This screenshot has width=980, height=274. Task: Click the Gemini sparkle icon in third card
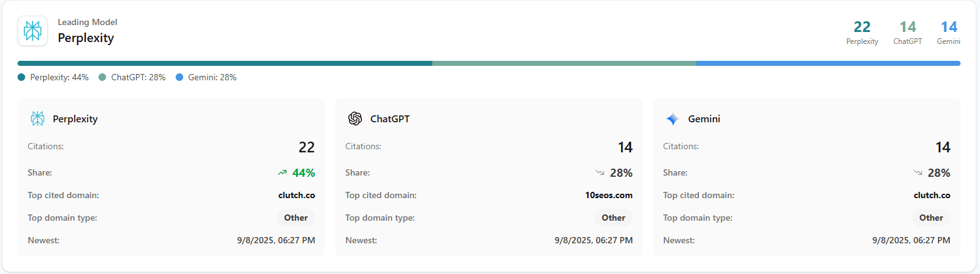pos(673,119)
